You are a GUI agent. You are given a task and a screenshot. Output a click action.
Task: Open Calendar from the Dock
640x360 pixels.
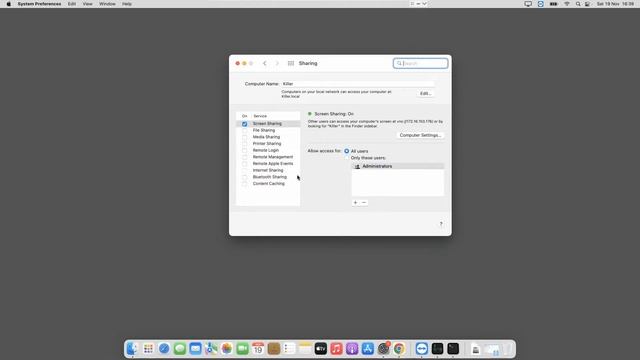pos(258,349)
